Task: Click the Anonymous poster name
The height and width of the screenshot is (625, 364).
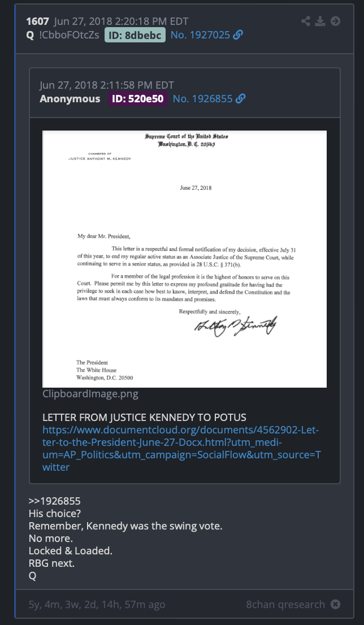Action: [x=70, y=99]
